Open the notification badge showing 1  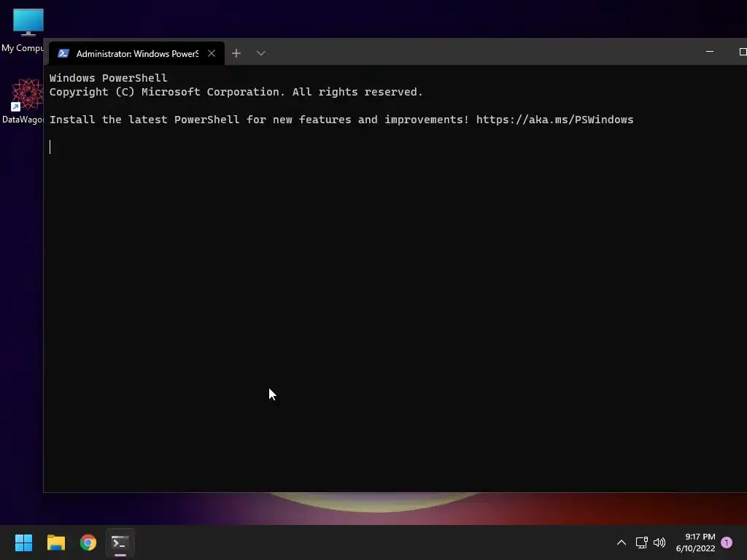coord(727,542)
